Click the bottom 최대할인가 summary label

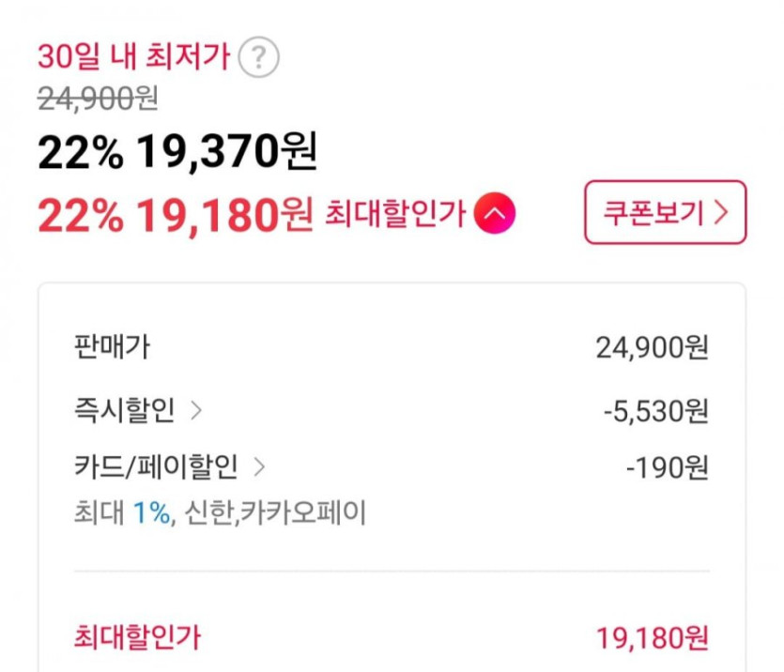[136, 638]
